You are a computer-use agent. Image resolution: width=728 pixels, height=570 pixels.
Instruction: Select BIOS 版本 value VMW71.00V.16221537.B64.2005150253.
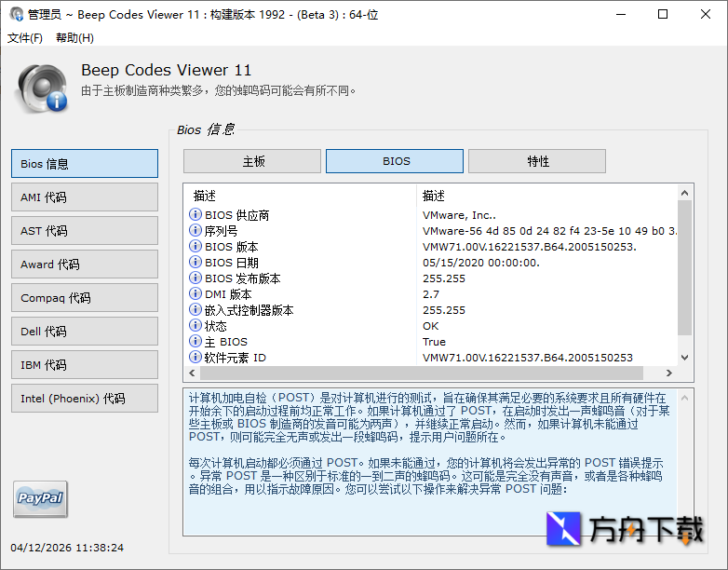pos(530,247)
